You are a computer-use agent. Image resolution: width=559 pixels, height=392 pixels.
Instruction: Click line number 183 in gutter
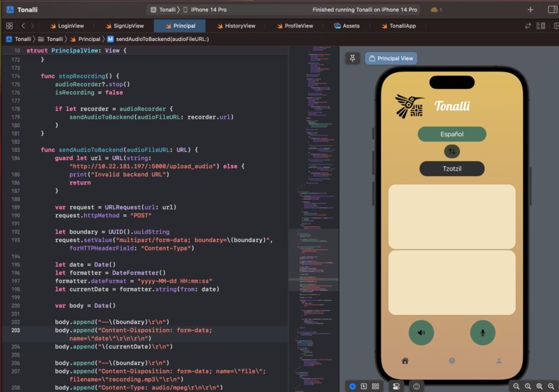tap(15, 150)
